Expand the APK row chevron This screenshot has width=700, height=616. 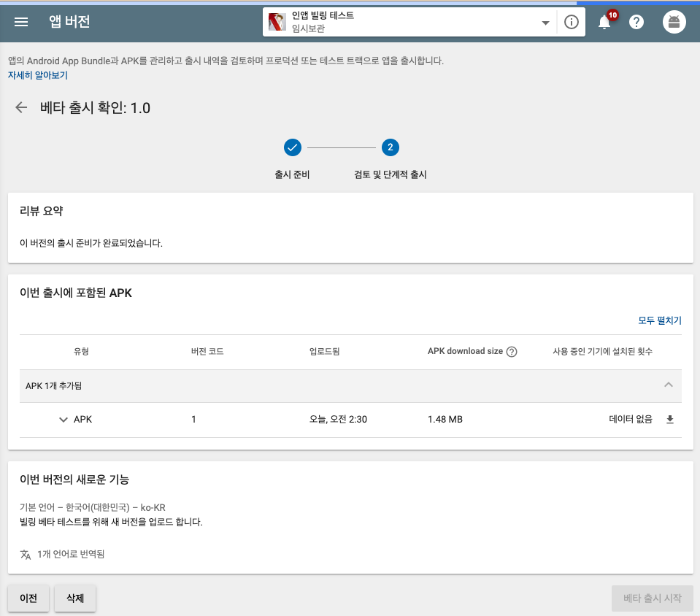pos(64,420)
